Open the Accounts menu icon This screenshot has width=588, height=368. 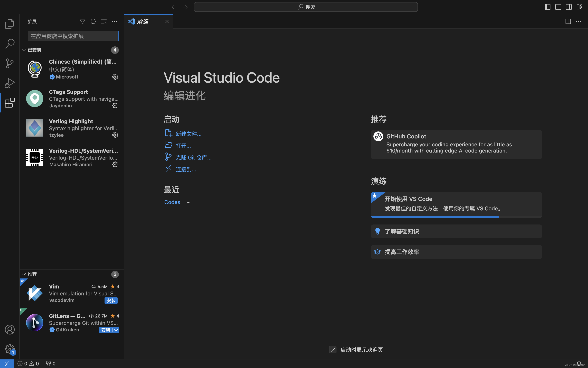10,330
